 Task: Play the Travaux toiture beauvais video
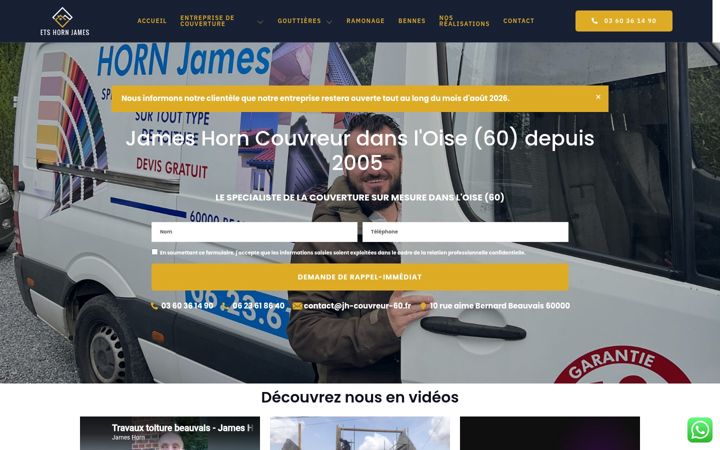(170, 433)
